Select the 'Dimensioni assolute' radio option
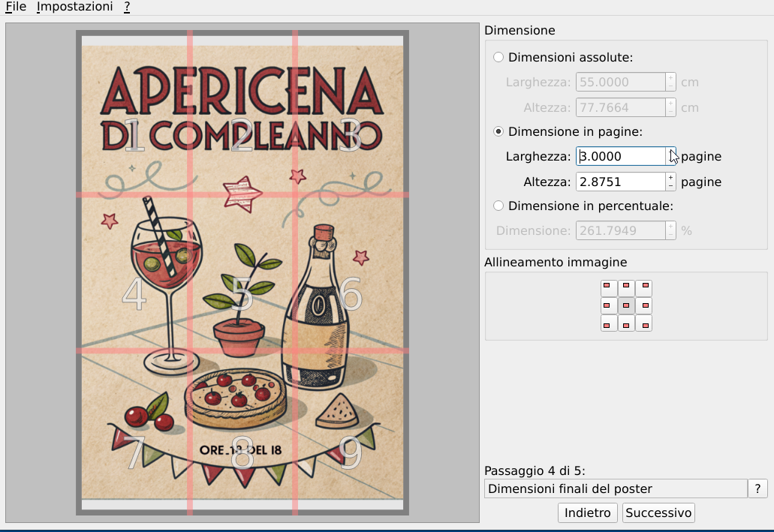 [498, 57]
